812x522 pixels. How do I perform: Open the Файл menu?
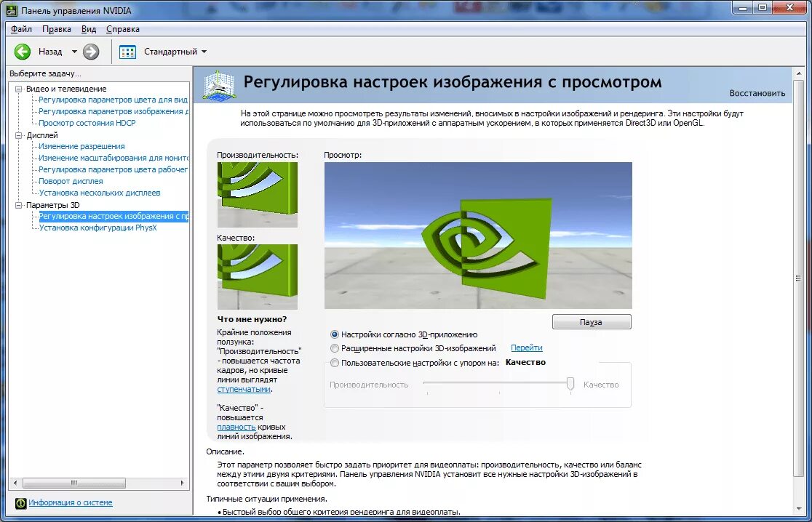coord(21,29)
